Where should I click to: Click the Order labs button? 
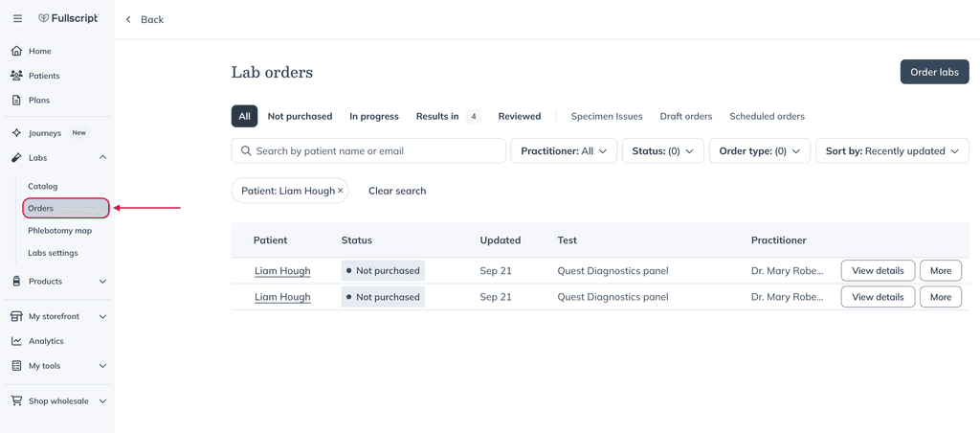(934, 72)
